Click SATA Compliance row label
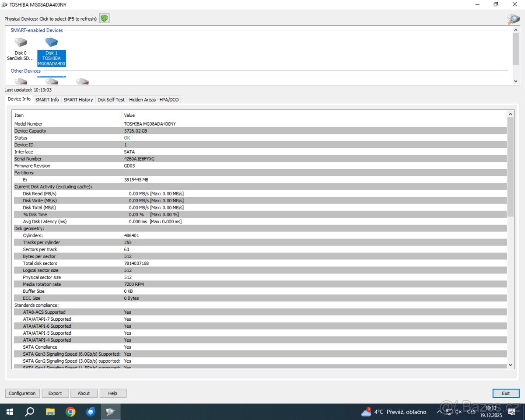525x420 pixels. coord(40,347)
